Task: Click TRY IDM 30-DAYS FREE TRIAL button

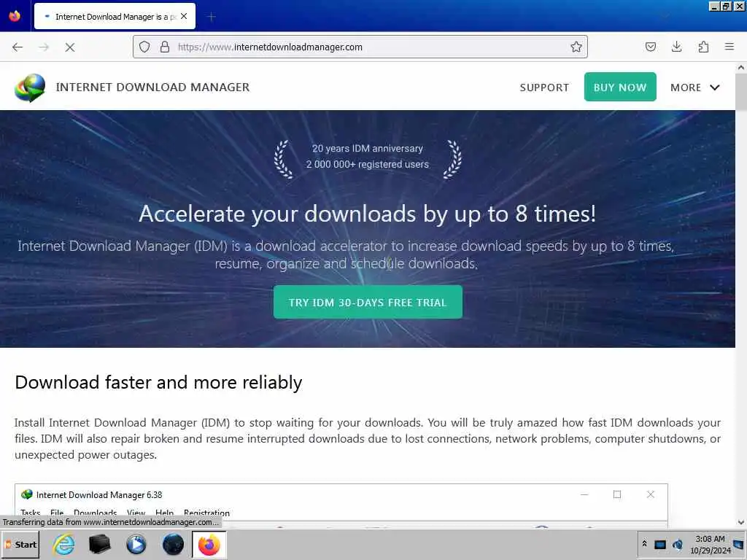Action: pyautogui.click(x=368, y=302)
